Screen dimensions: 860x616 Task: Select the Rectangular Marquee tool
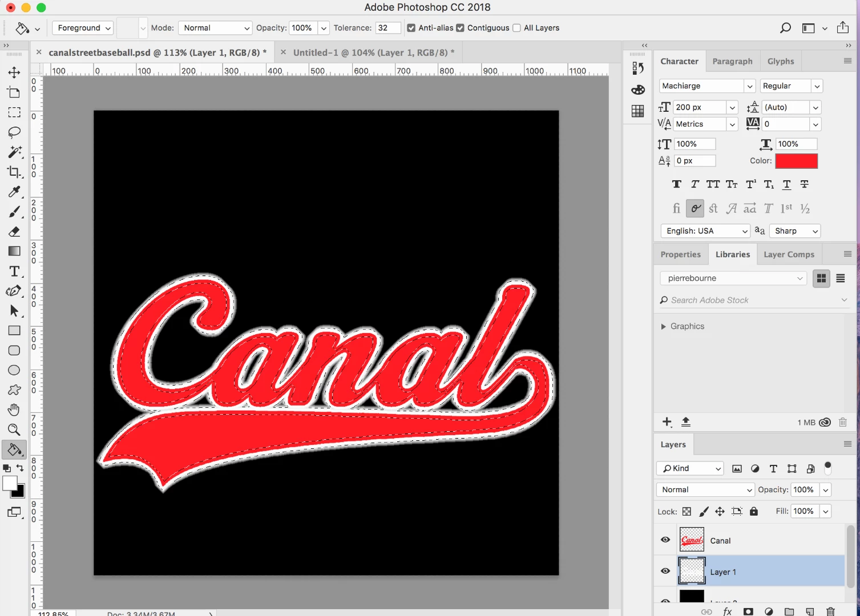[14, 112]
